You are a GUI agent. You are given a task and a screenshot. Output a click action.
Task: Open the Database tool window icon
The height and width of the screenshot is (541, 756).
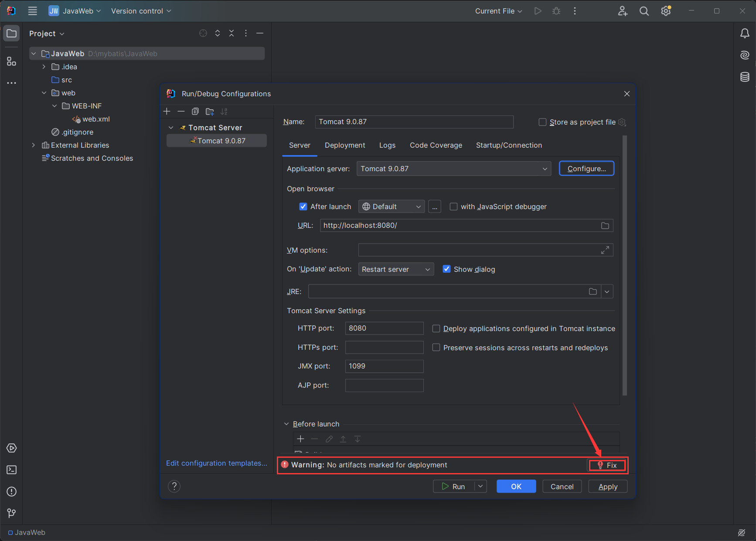click(745, 77)
